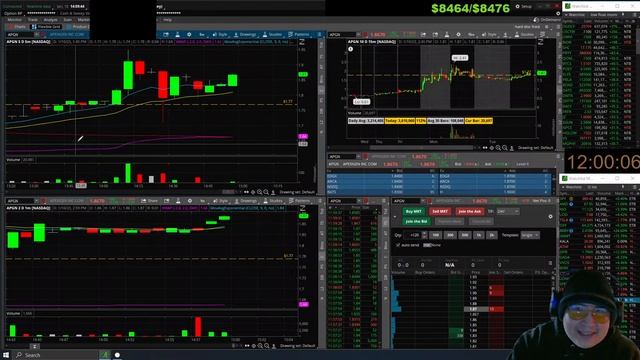Open Style menu on 10D 15m chart

(489, 35)
